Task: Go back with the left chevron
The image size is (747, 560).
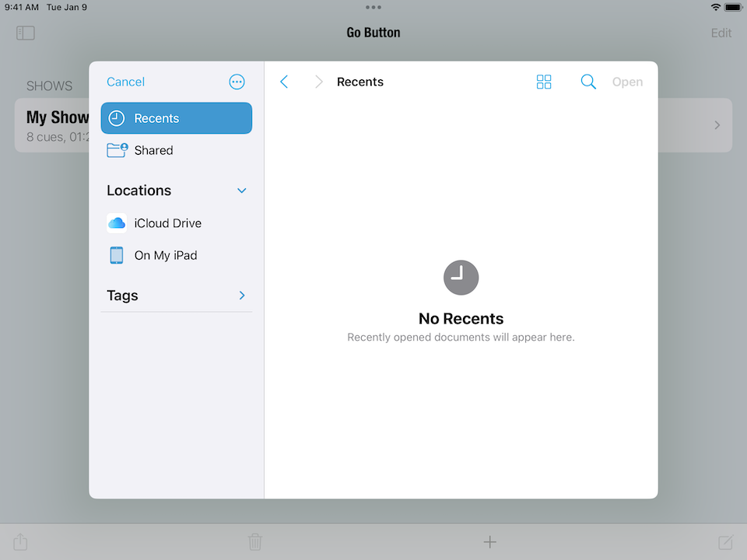Action: [x=284, y=82]
